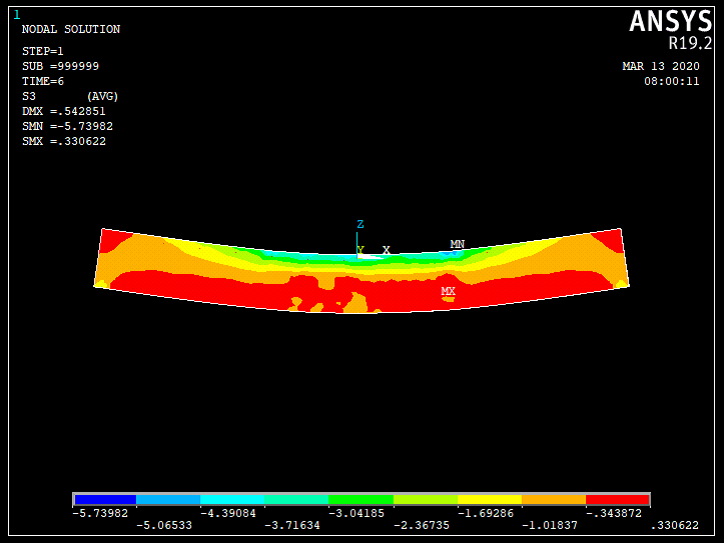Click the SMX =.330622 value line
The height and width of the screenshot is (543, 724).
click(64, 142)
